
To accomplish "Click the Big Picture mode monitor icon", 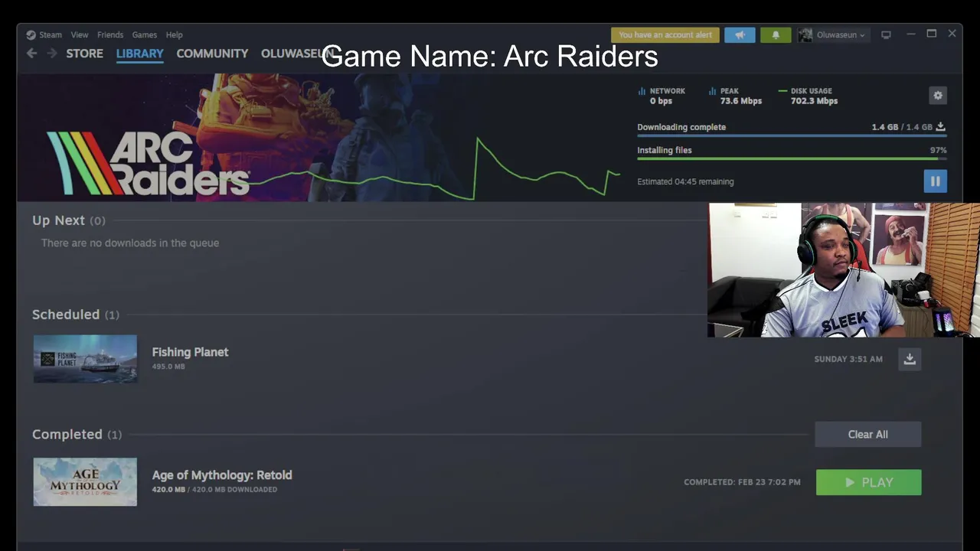I will click(x=886, y=34).
